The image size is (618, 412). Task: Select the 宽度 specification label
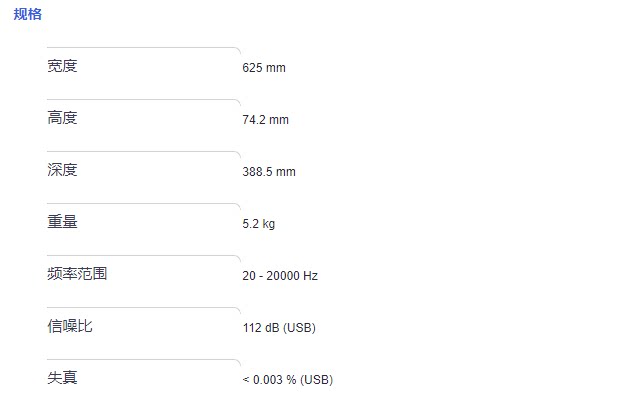[62, 66]
